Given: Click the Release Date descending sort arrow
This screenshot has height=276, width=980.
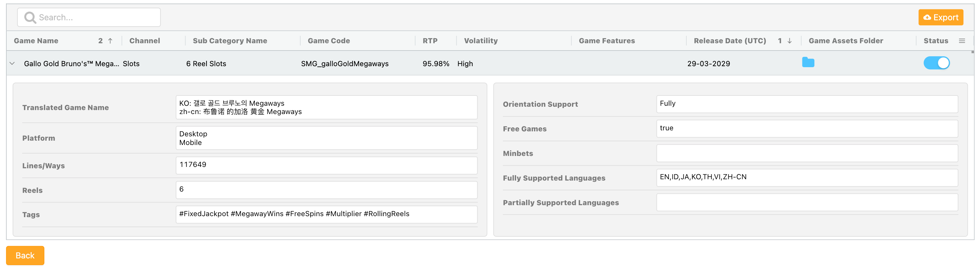Looking at the screenshot, I should (x=789, y=41).
